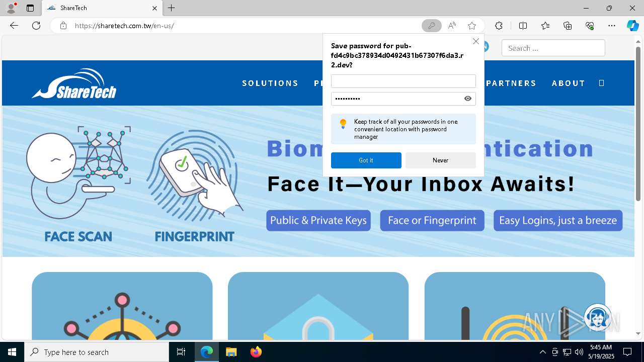Screen dimensions: 644x362
Task: Open Split screen view
Action: tap(523, 26)
